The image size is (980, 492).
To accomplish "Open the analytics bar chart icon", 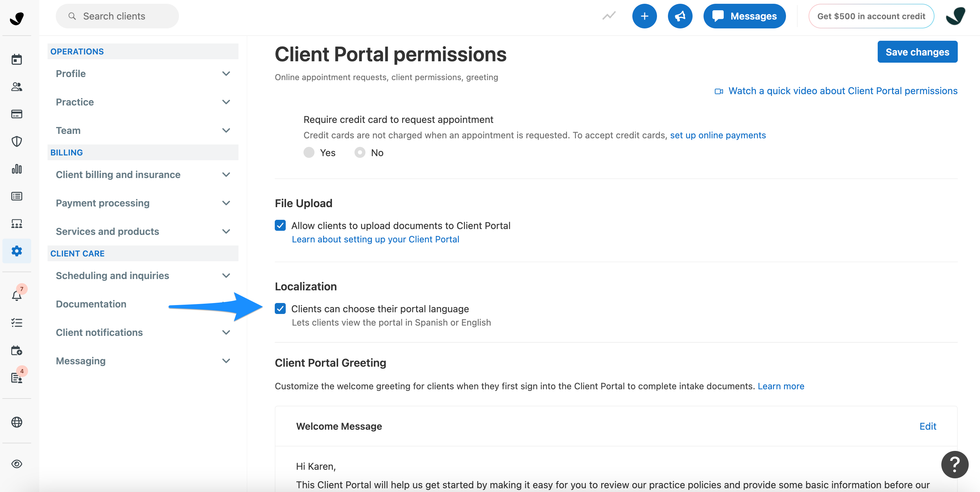I will [x=16, y=169].
